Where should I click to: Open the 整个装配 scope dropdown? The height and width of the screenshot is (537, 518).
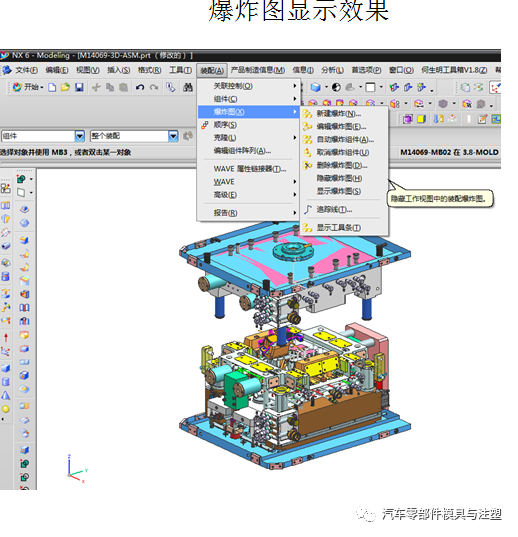click(173, 136)
